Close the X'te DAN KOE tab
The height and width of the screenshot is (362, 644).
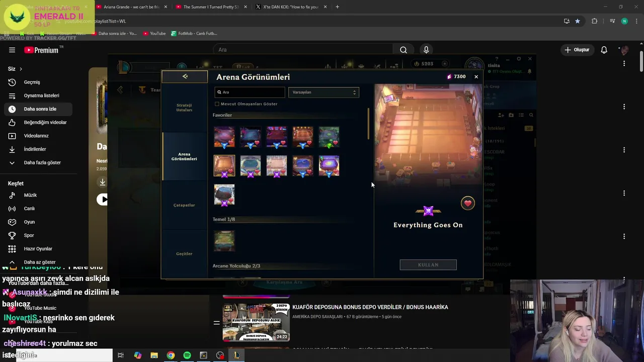pyautogui.click(x=326, y=7)
